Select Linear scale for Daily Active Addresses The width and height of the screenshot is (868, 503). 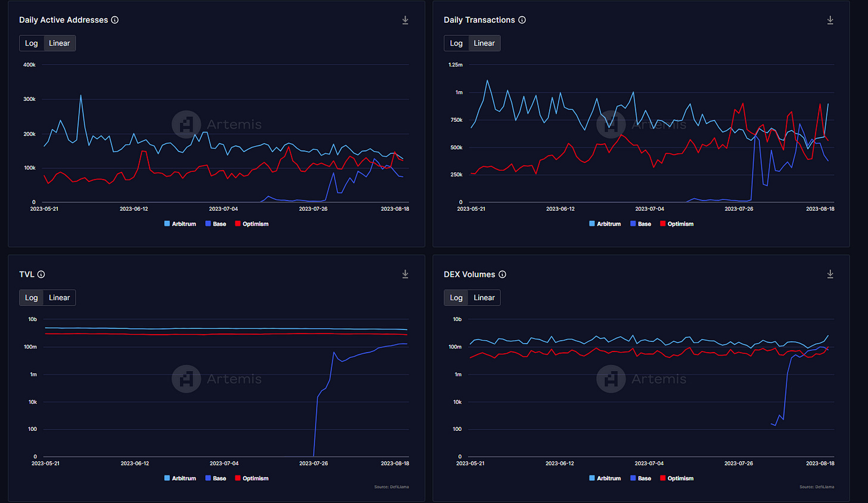pyautogui.click(x=60, y=43)
